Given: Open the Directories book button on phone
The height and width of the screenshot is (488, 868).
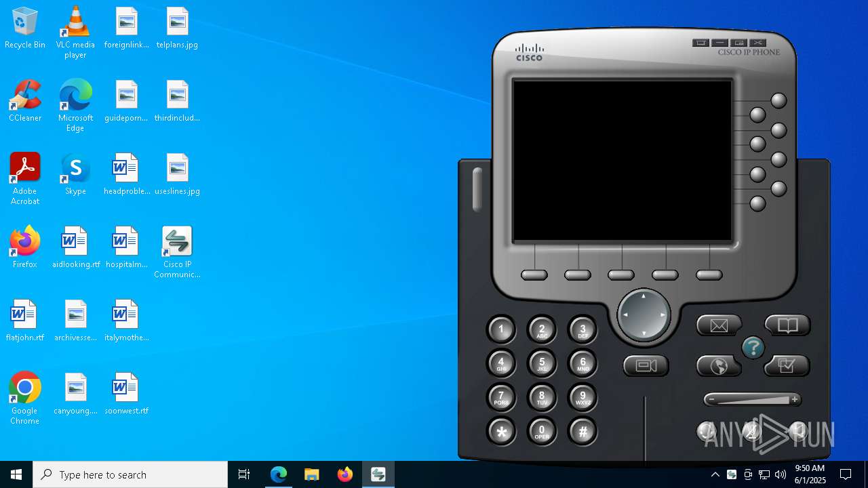Looking at the screenshot, I should (787, 326).
